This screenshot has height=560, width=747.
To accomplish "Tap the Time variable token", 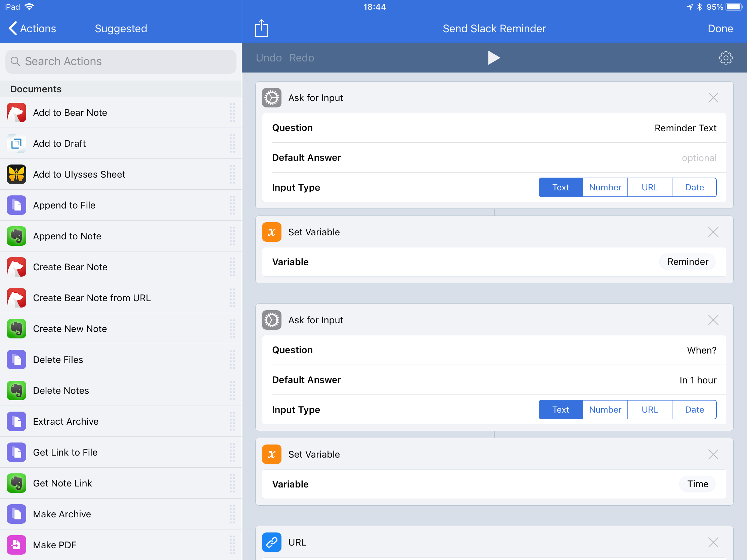I will click(x=697, y=484).
